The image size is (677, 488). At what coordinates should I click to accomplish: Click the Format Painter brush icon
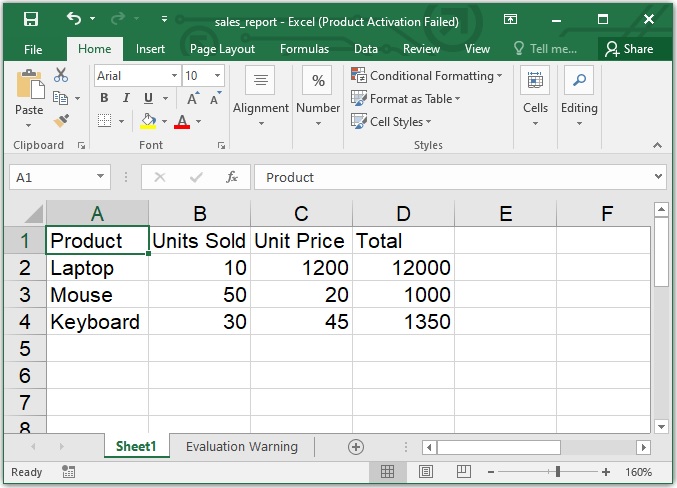tap(61, 120)
